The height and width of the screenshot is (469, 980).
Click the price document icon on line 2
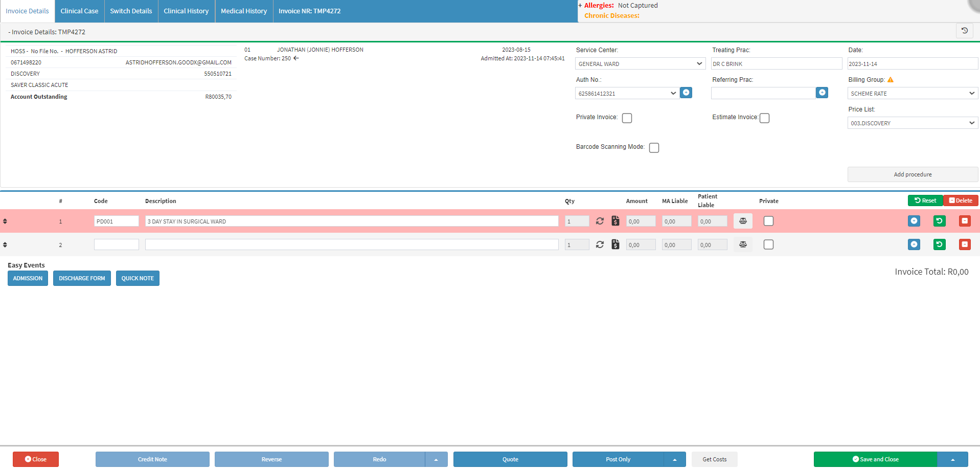click(x=616, y=244)
